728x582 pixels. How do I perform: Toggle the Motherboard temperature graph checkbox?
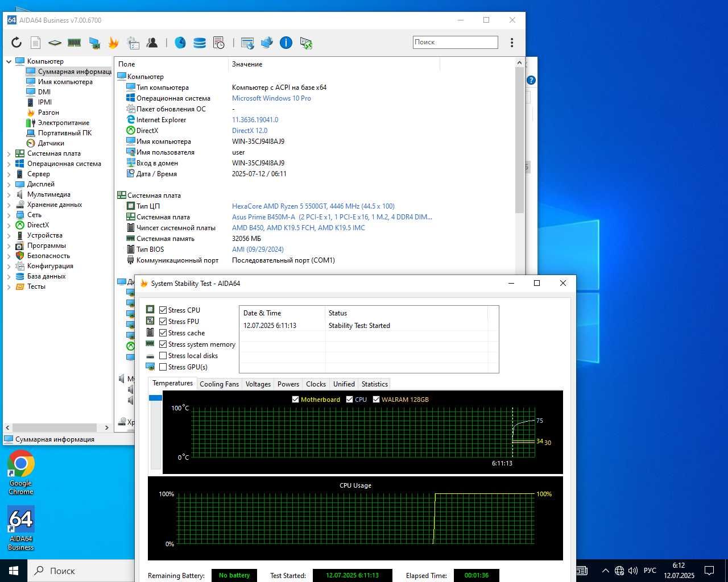(x=295, y=400)
